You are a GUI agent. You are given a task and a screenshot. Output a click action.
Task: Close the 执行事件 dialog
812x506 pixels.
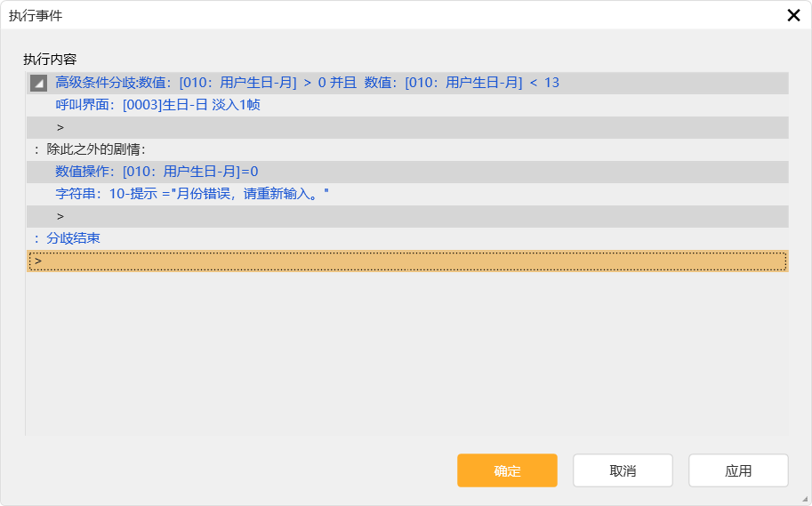pos(793,15)
